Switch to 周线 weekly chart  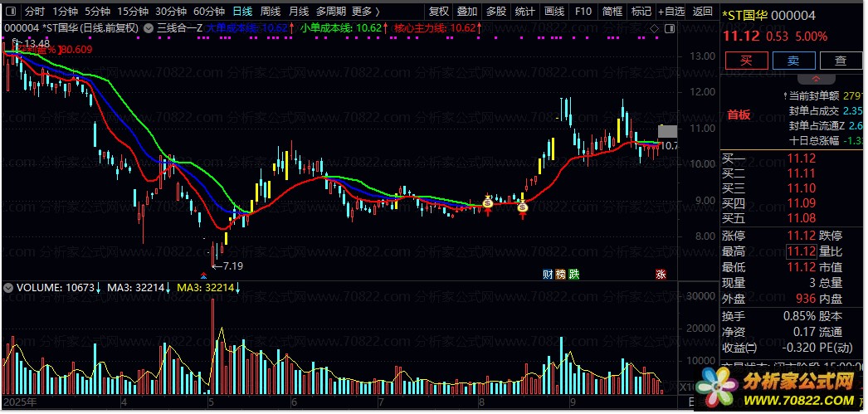(x=271, y=11)
